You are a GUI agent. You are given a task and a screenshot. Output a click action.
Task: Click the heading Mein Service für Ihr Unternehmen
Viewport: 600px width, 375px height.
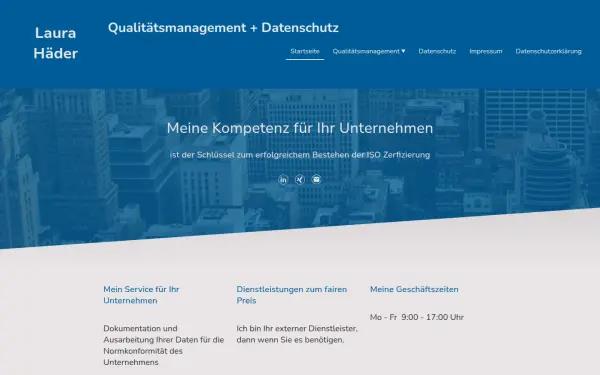(141, 295)
